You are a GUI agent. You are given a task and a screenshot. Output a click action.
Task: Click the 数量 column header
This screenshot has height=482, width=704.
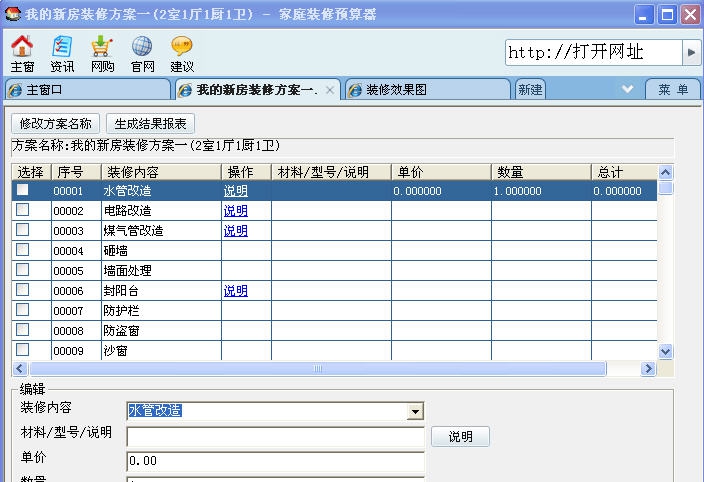[x=541, y=172]
